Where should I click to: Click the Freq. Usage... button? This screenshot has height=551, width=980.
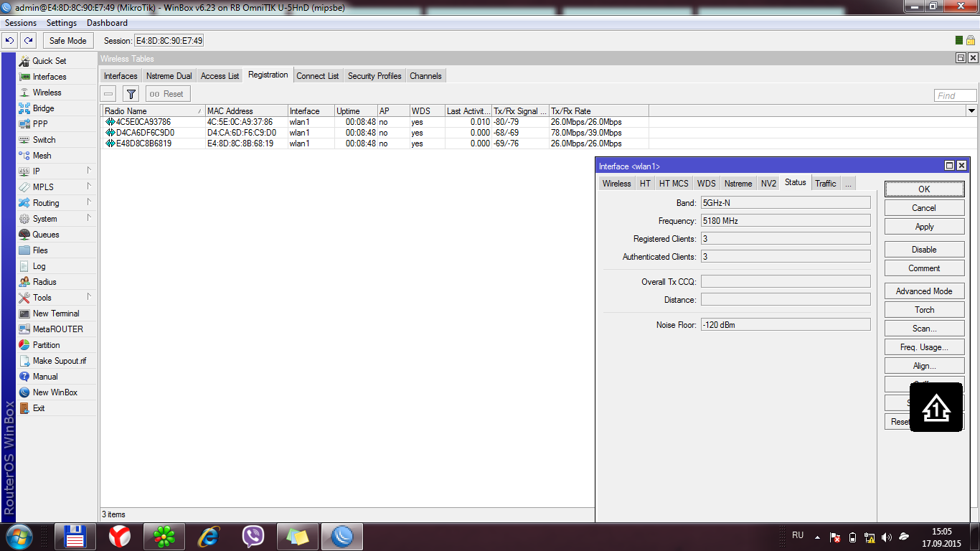click(924, 347)
